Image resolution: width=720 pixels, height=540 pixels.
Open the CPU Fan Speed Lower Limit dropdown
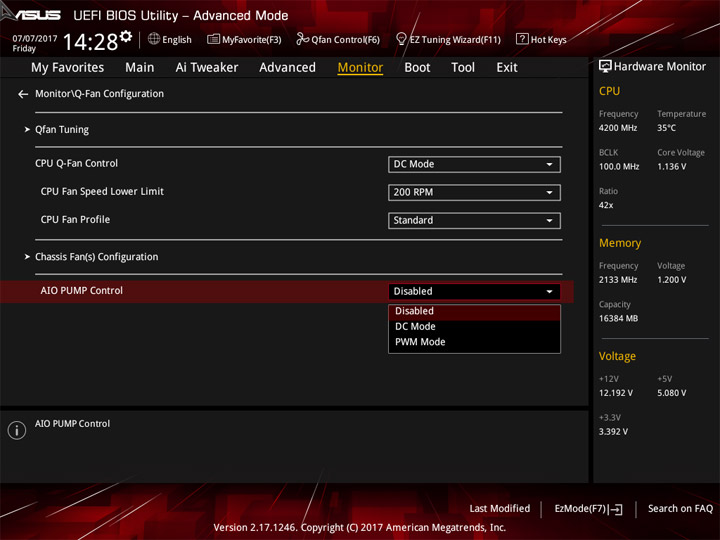(x=474, y=192)
